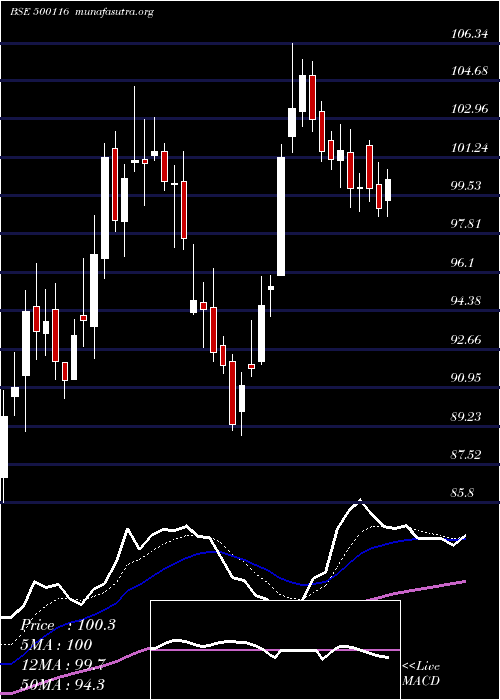500x700 pixels.
Task: Click the 85.8 price axis label
Action: tap(463, 493)
